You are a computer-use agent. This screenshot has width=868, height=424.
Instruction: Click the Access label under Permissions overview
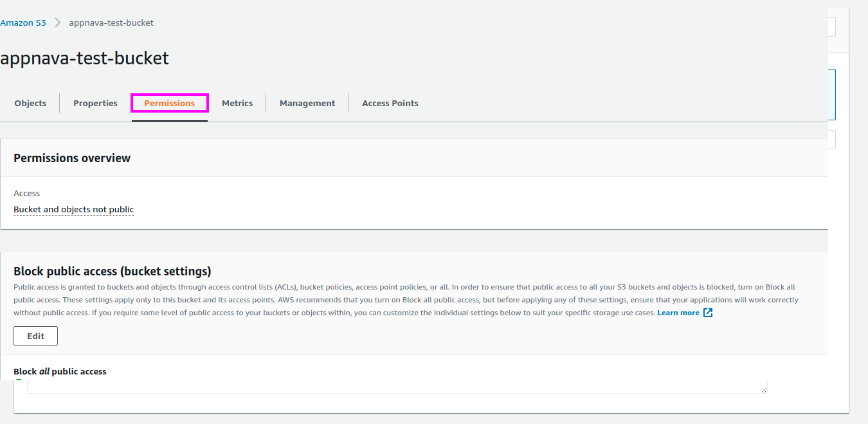(26, 193)
